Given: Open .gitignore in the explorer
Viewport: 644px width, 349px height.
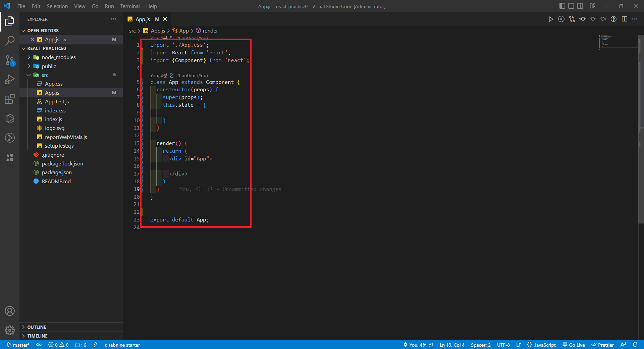Looking at the screenshot, I should point(71,155).
